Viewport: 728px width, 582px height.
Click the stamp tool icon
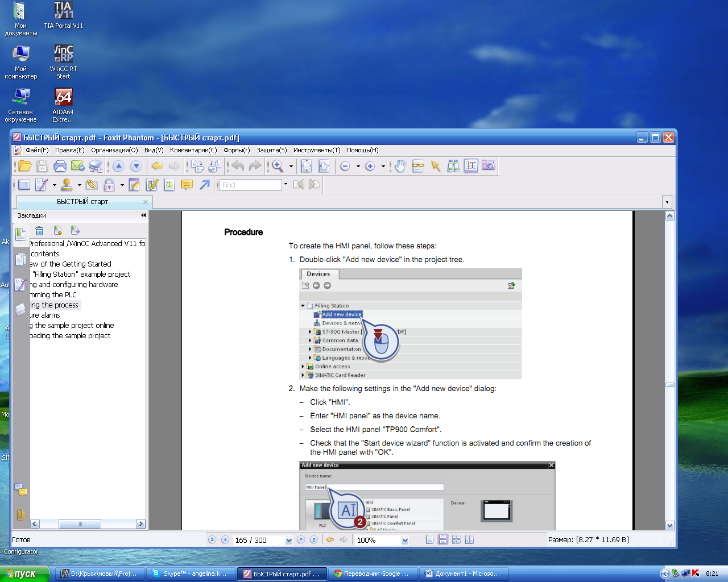(67, 184)
